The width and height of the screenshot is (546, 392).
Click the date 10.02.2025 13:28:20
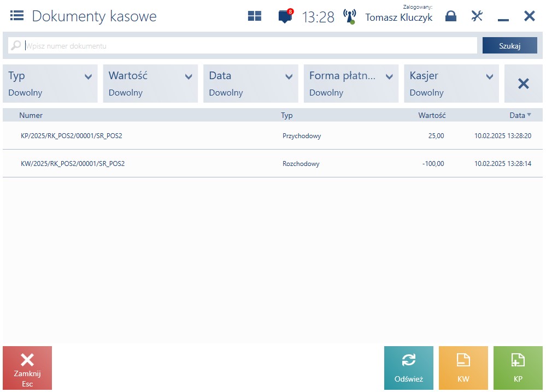point(503,135)
